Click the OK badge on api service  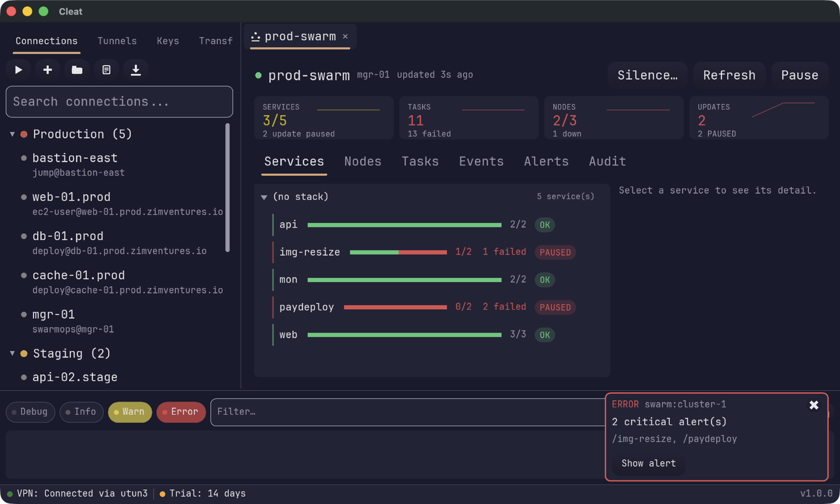coord(545,225)
